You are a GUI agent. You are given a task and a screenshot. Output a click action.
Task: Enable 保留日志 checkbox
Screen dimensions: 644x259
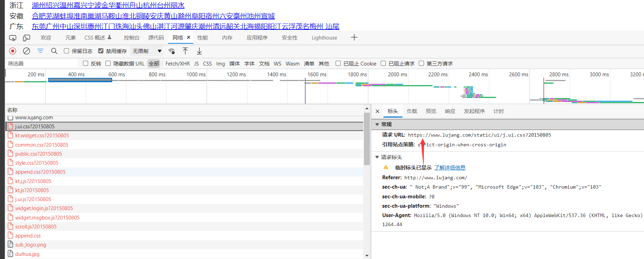(67, 51)
